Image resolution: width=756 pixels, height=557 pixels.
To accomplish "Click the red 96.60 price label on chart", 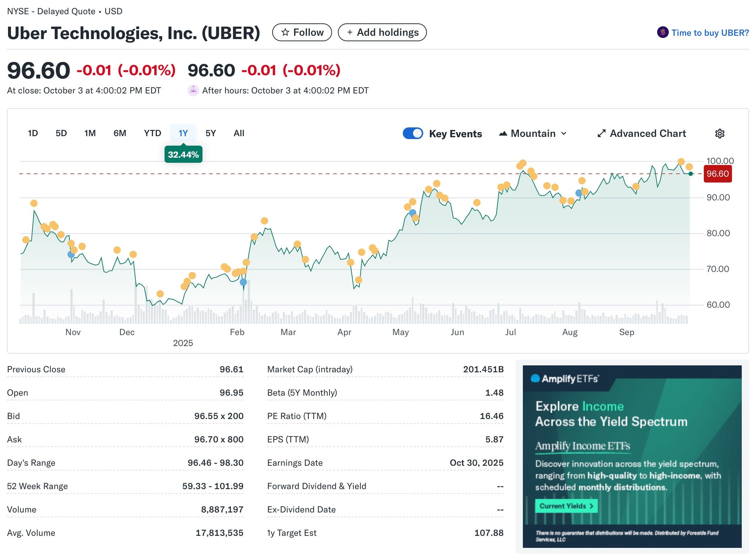I will [x=717, y=174].
